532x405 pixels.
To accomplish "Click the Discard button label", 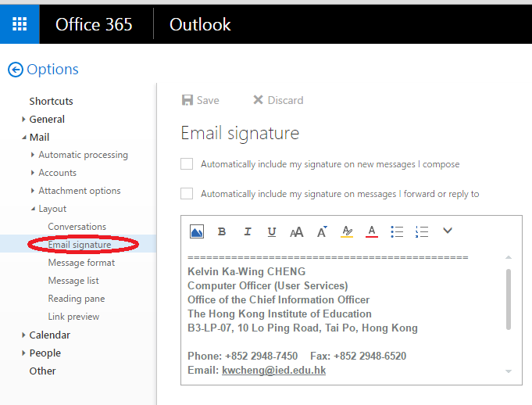I will (x=285, y=100).
